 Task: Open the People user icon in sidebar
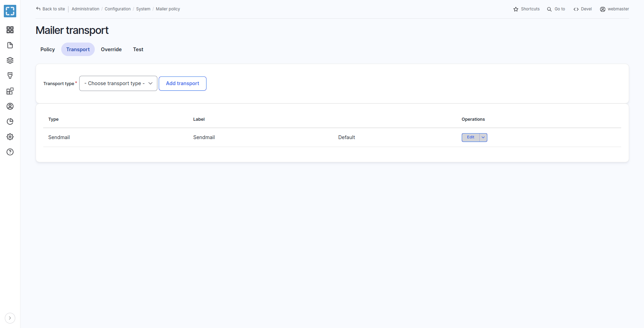10,106
